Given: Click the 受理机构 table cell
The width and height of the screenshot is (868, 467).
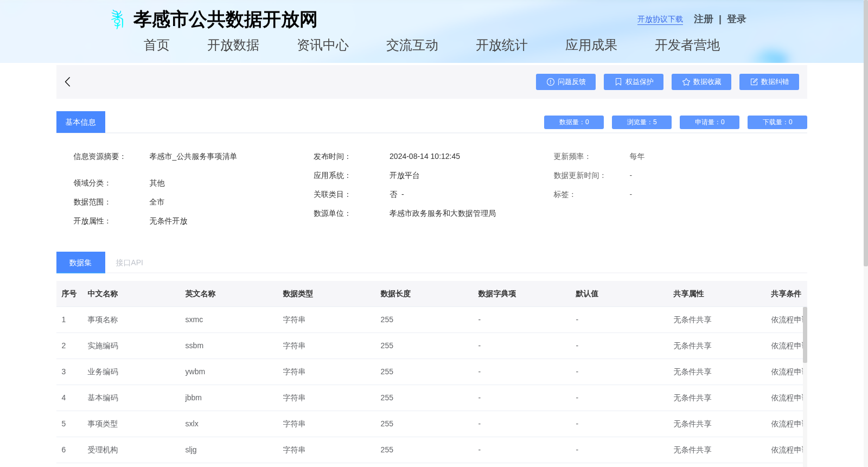Looking at the screenshot, I should click(103, 450).
